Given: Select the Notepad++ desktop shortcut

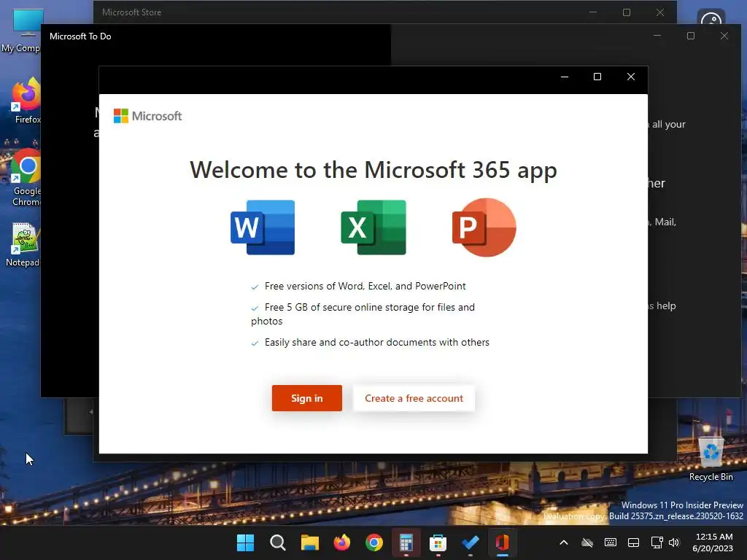Looking at the screenshot, I should coord(24,245).
